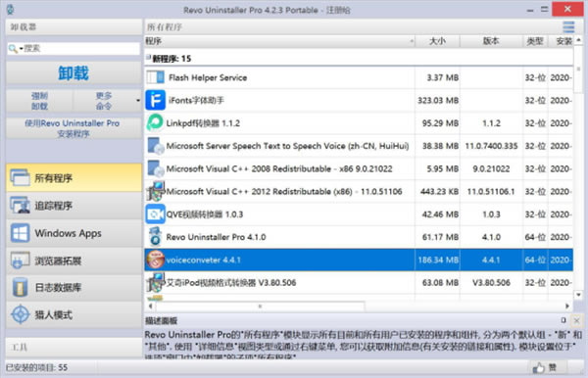Click the 艾奇iPod视频格式转换器 program icon
This screenshot has height=378, width=588.
(x=155, y=282)
